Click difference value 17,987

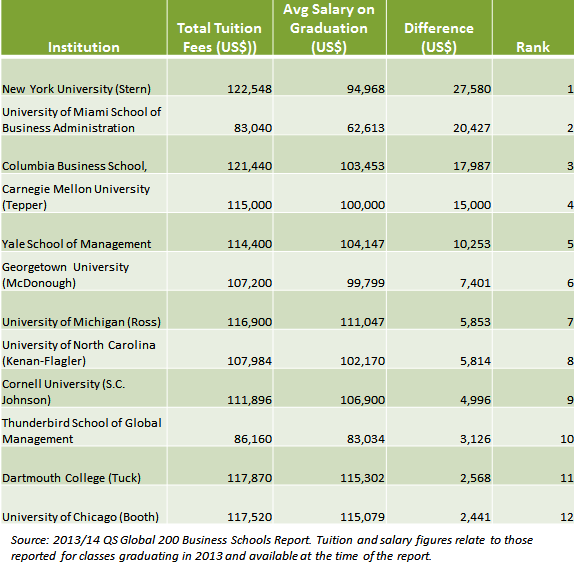point(472,166)
